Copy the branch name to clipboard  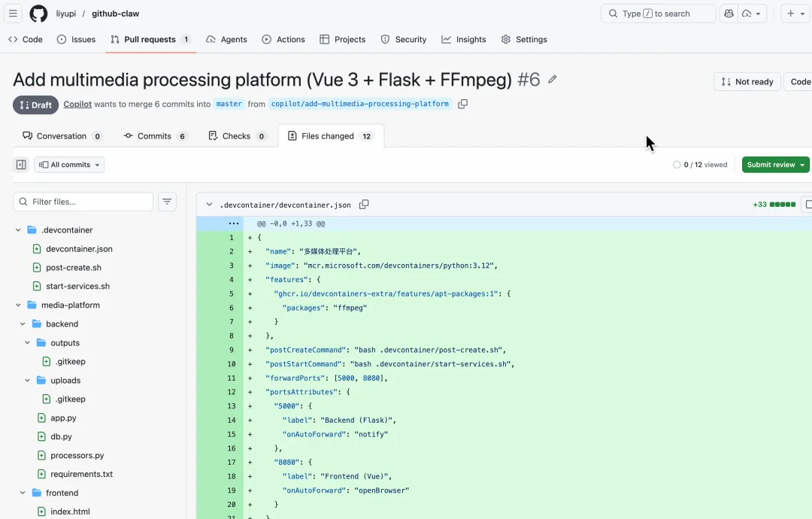(x=463, y=105)
